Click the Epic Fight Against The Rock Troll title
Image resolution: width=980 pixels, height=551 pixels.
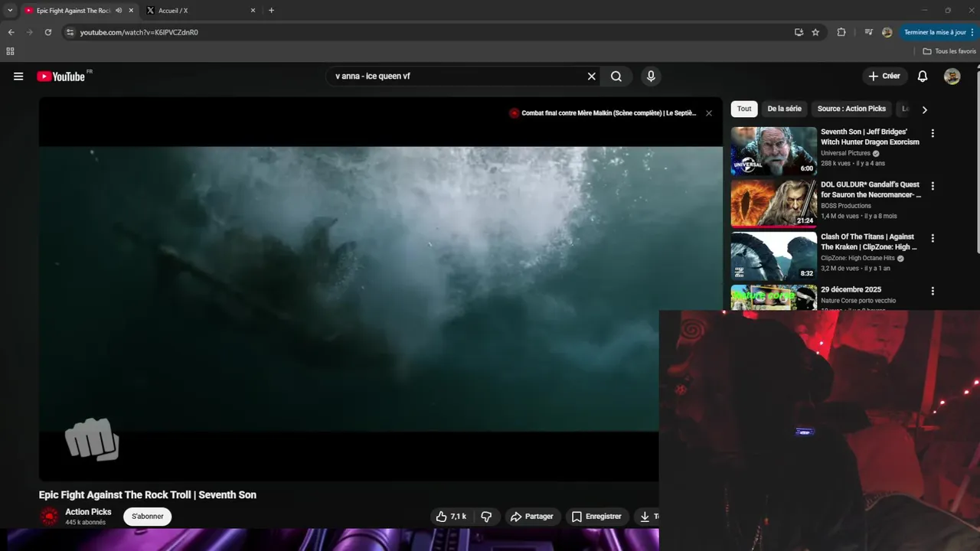click(x=148, y=495)
